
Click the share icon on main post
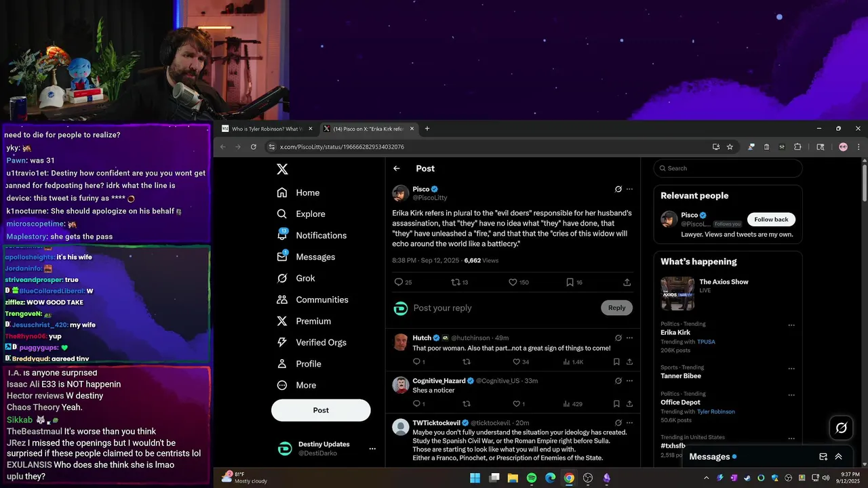point(627,282)
